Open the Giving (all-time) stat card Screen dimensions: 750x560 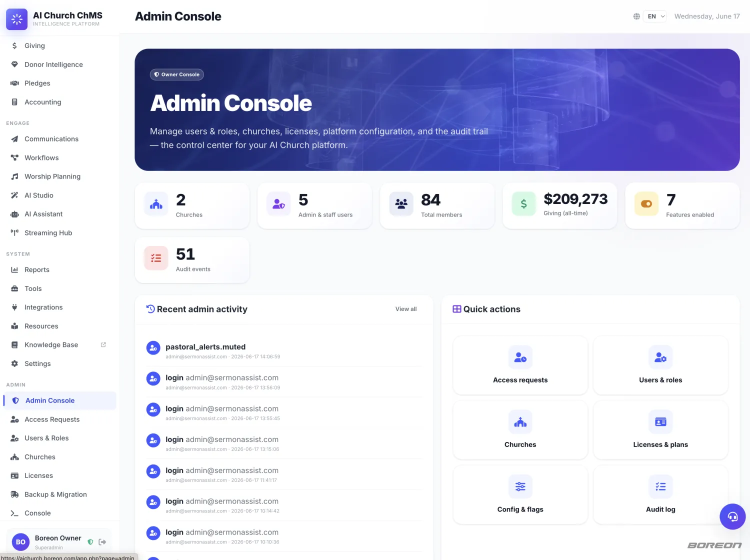coord(559,205)
